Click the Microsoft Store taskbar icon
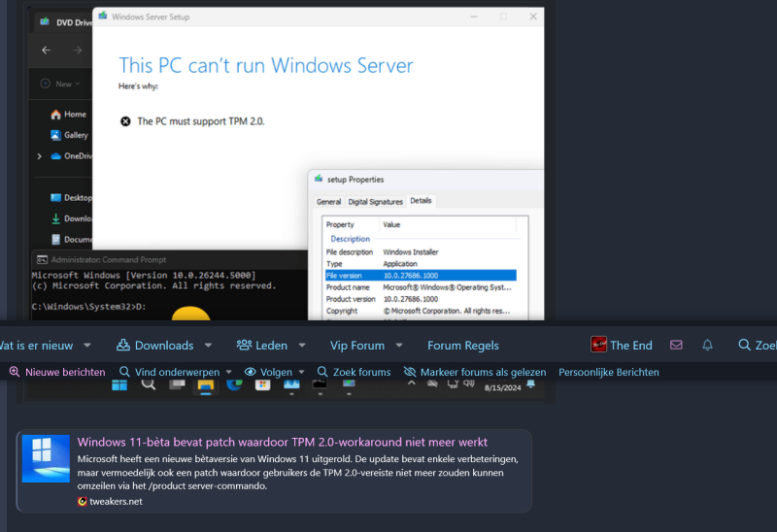 [x=262, y=385]
